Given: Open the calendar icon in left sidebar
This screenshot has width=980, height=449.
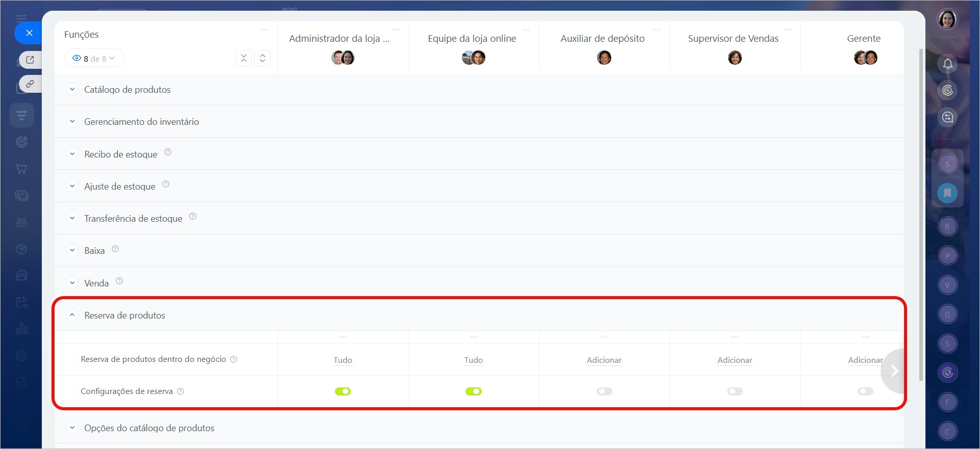Looking at the screenshot, I should pos(21,302).
